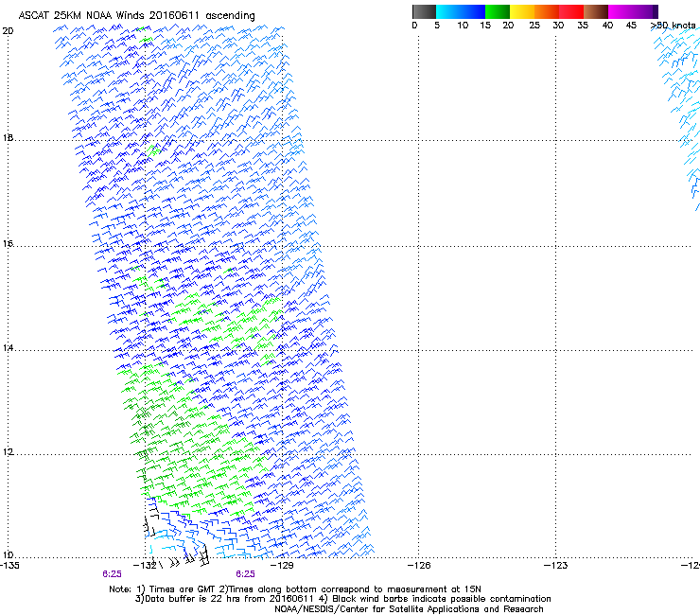This screenshot has height=615, width=700.
Task: Click the '45' label on the speed legend
Action: [x=631, y=26]
